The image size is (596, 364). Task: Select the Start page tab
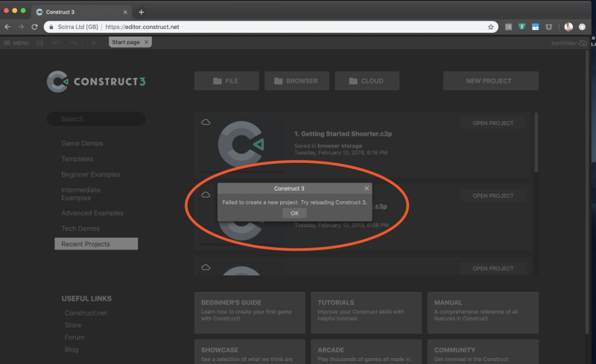[x=125, y=42]
